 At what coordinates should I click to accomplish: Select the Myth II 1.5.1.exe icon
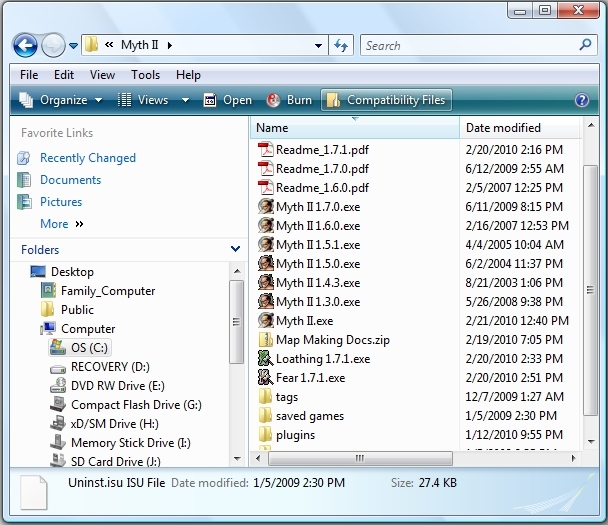tap(266, 245)
